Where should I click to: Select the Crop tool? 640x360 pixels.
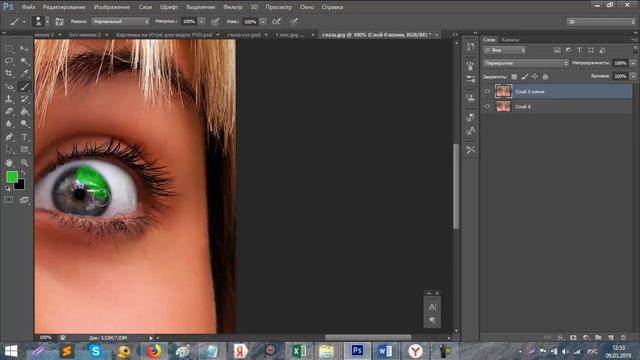click(x=9, y=74)
